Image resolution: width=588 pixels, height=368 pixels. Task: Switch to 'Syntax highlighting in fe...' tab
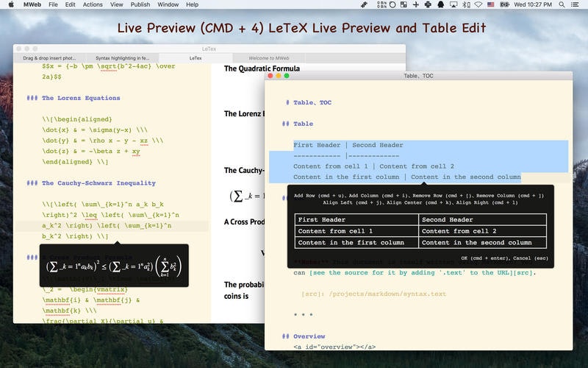point(122,58)
